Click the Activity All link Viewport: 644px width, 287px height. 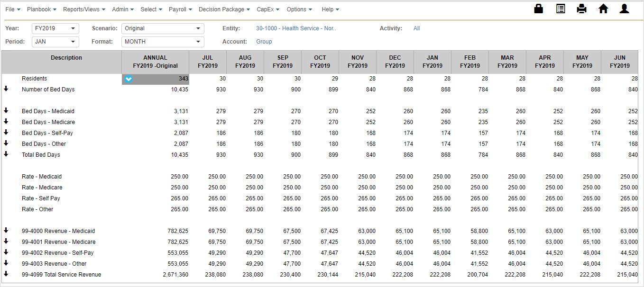(416, 28)
